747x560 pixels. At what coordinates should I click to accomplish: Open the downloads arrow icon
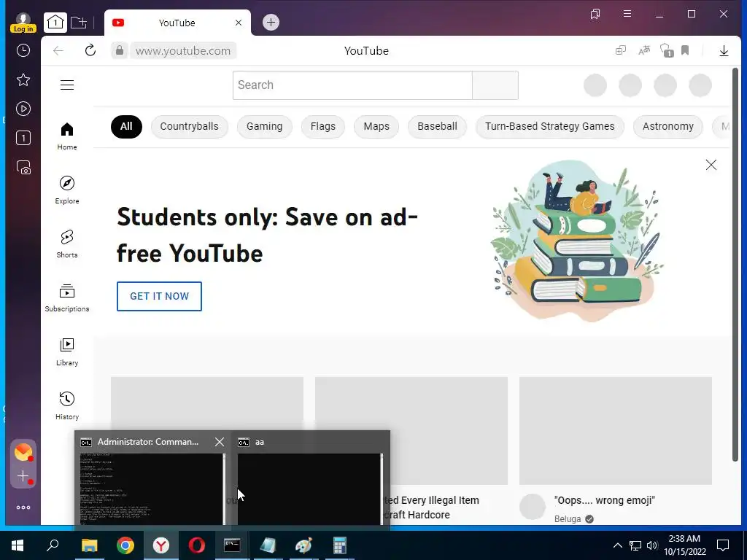(x=724, y=50)
